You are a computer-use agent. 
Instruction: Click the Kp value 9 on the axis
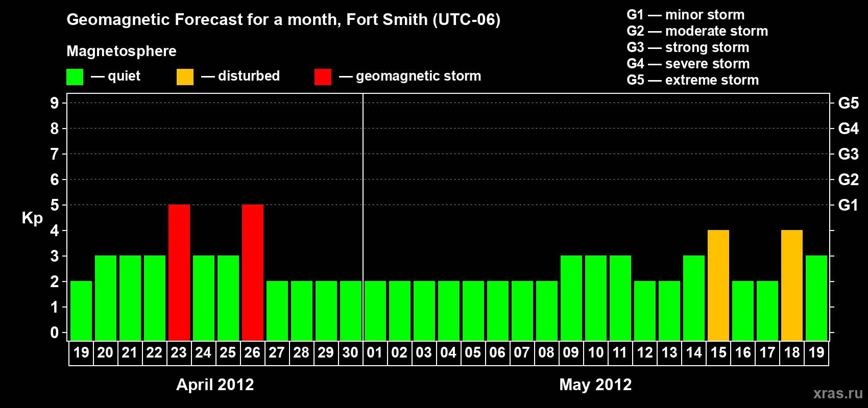[x=55, y=103]
